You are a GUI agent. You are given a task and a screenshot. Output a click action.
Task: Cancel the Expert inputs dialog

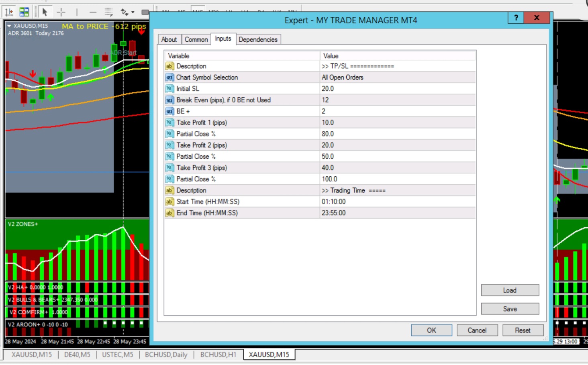point(477,330)
